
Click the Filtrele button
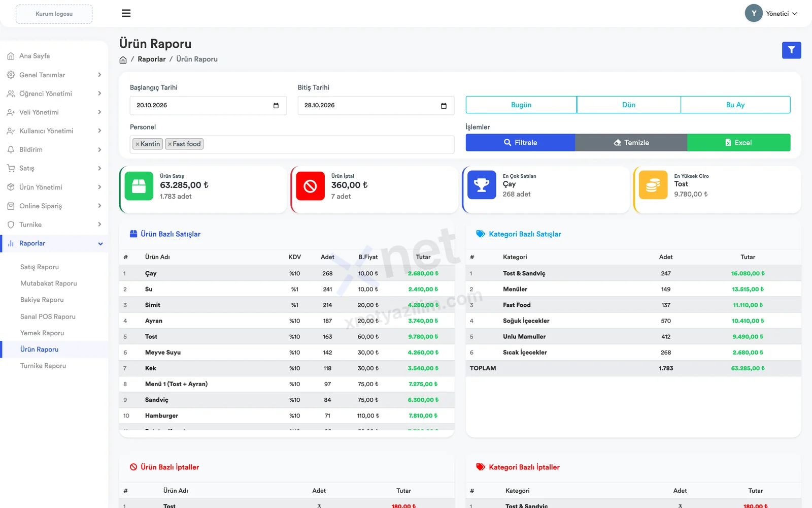[521, 143]
